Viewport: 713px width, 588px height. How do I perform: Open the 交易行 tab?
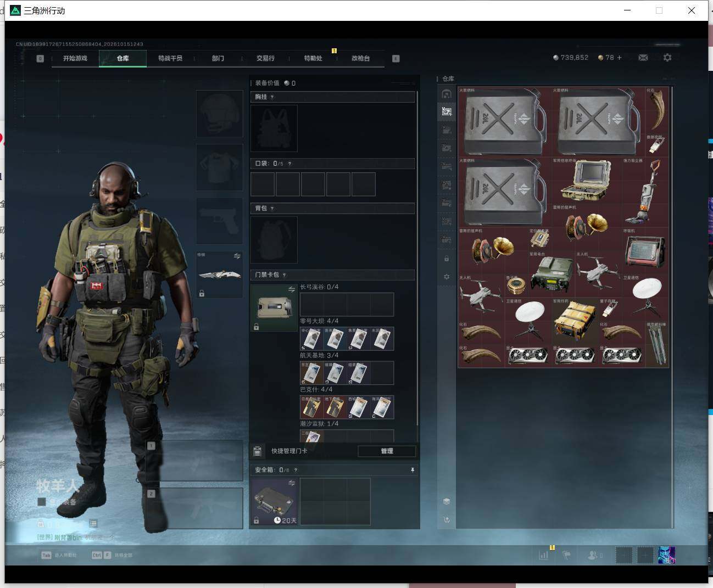coord(265,58)
